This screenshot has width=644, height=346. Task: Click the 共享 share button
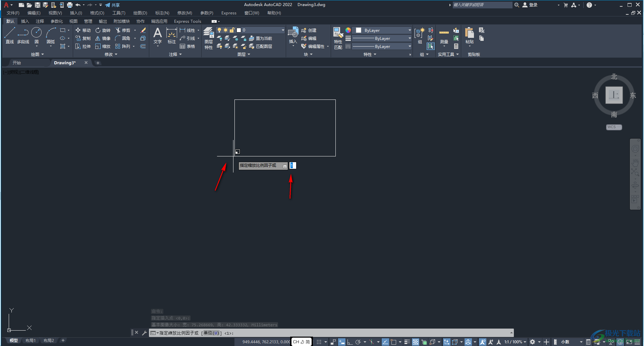(112, 5)
